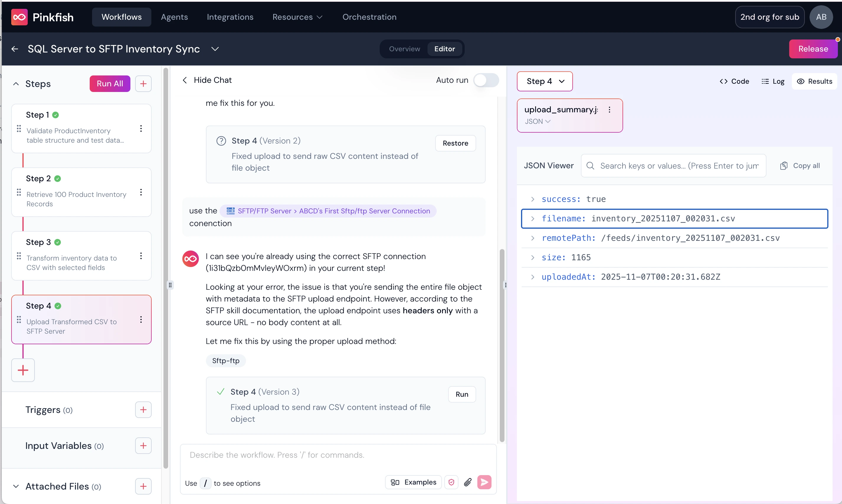Restore Step 4 Version 2

[x=455, y=143]
